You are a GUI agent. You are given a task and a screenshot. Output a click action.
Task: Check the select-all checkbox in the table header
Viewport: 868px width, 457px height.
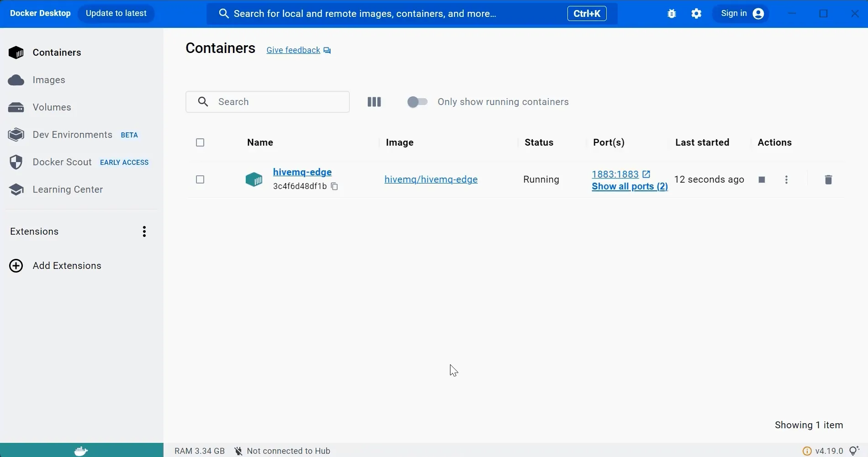(200, 142)
